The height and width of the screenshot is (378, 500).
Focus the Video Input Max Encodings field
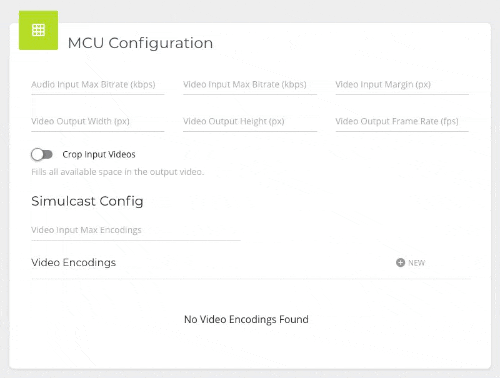pos(136,231)
